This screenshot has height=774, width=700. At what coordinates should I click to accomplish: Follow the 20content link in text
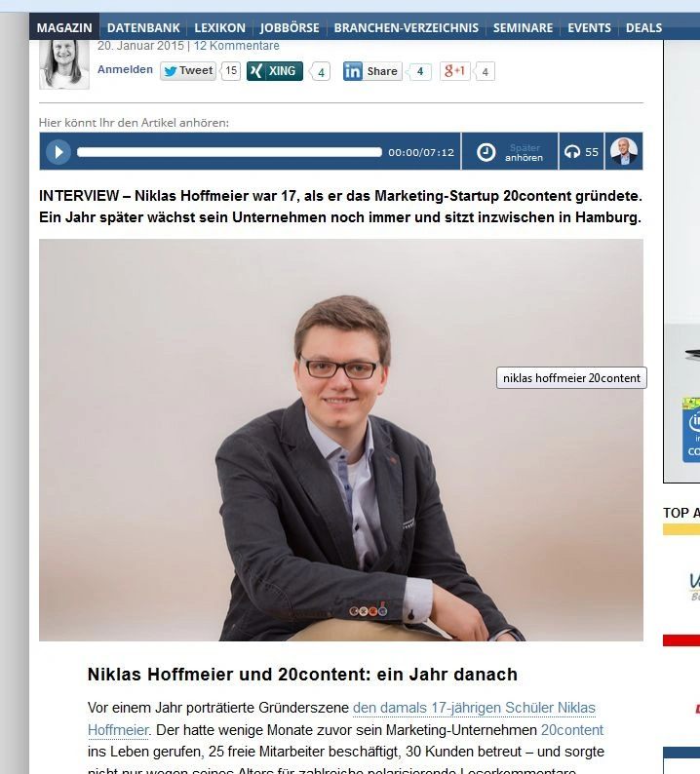tap(572, 729)
